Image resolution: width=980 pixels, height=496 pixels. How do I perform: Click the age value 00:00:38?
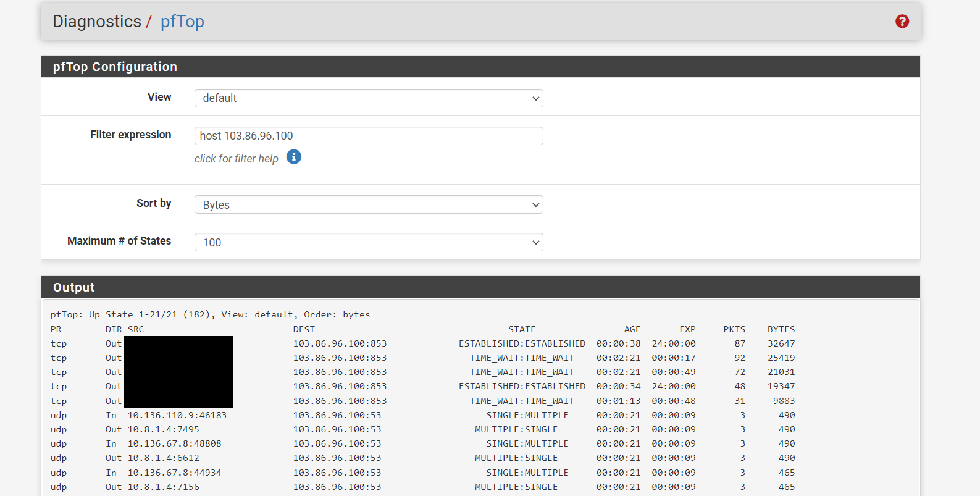[x=618, y=343]
